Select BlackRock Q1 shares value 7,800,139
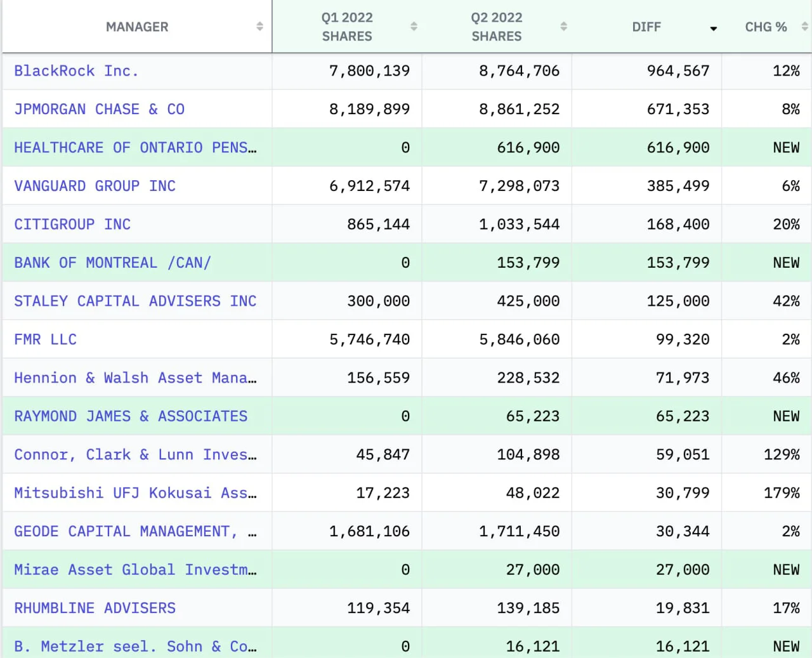The height and width of the screenshot is (658, 812). tap(369, 71)
